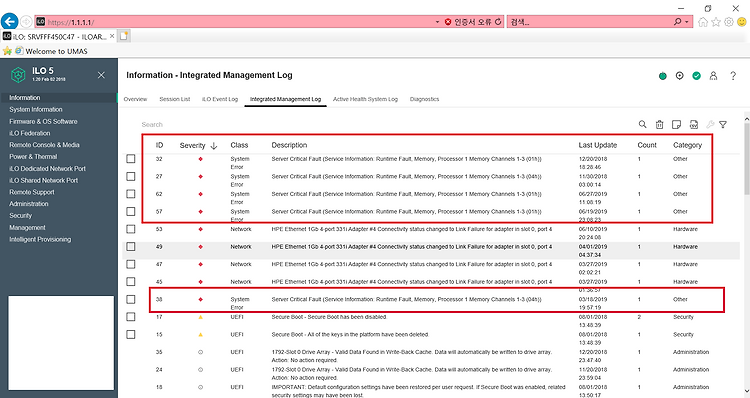Switch to the Overview tab
The width and height of the screenshot is (750, 398).
pyautogui.click(x=135, y=99)
